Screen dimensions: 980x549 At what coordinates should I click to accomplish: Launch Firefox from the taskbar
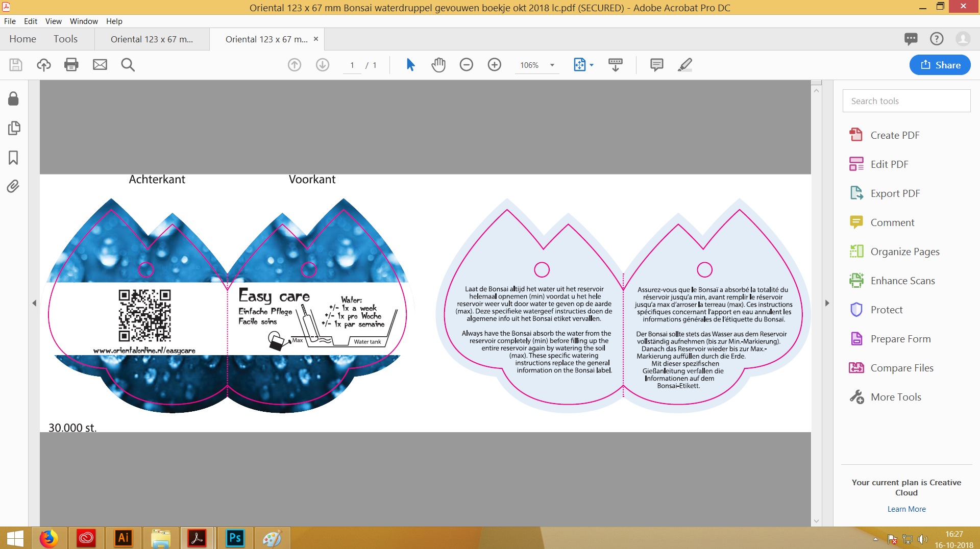pos(48,538)
